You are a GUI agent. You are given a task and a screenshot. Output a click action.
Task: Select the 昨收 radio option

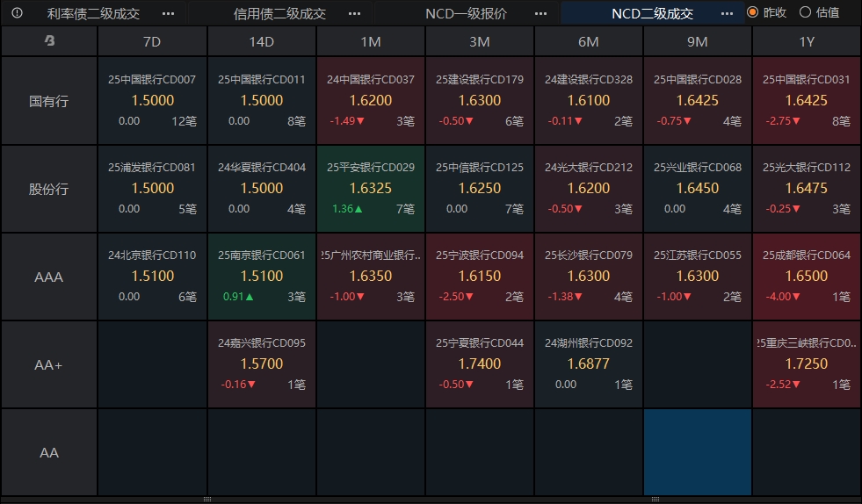(767, 12)
